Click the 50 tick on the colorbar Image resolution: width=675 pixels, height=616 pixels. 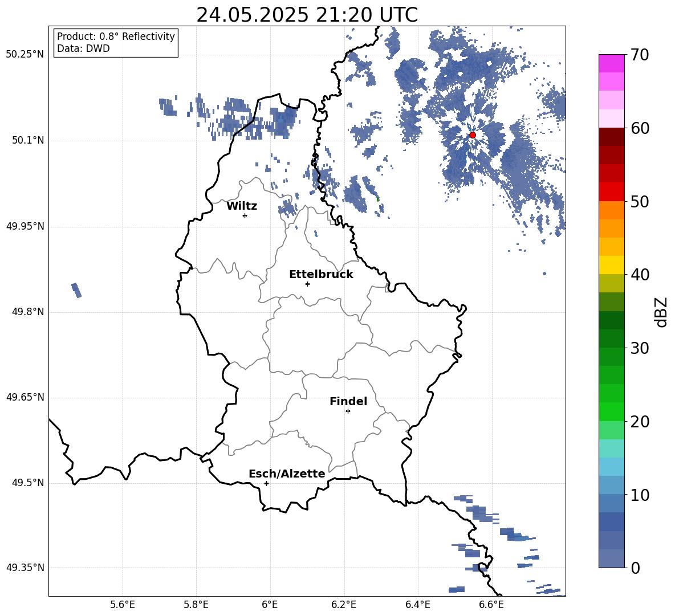(640, 201)
